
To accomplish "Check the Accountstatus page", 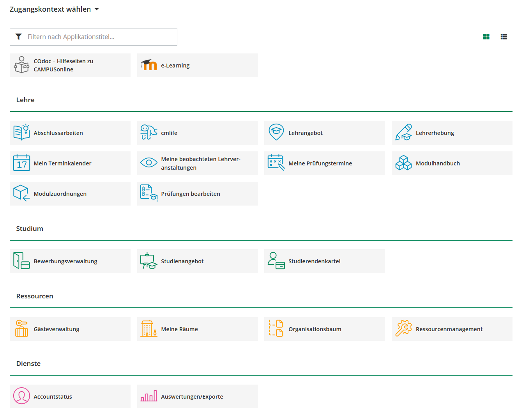I will (x=70, y=396).
